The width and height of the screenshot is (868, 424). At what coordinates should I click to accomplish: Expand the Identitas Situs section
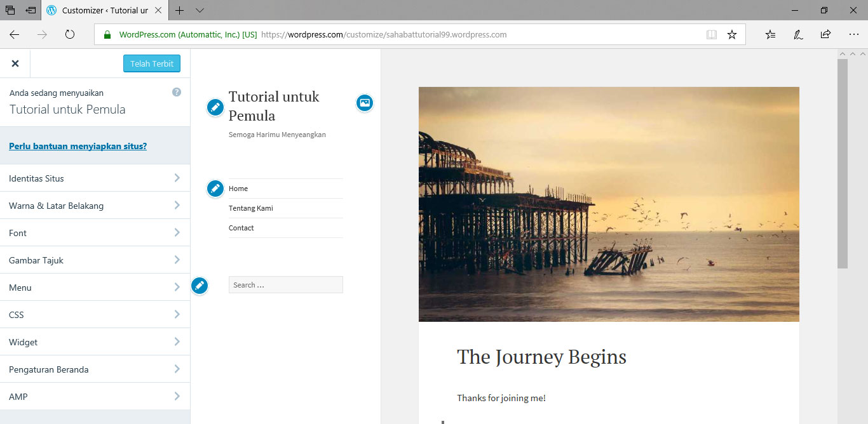click(95, 178)
